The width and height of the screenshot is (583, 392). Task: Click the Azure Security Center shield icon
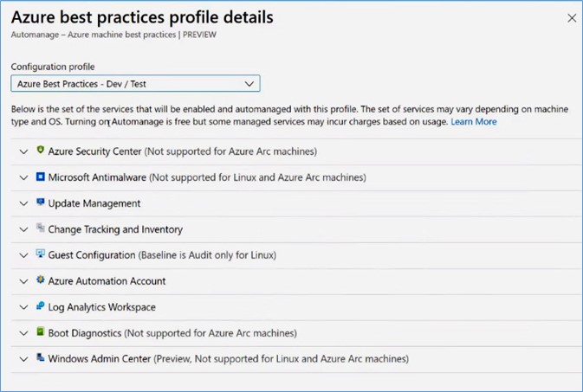[40, 151]
